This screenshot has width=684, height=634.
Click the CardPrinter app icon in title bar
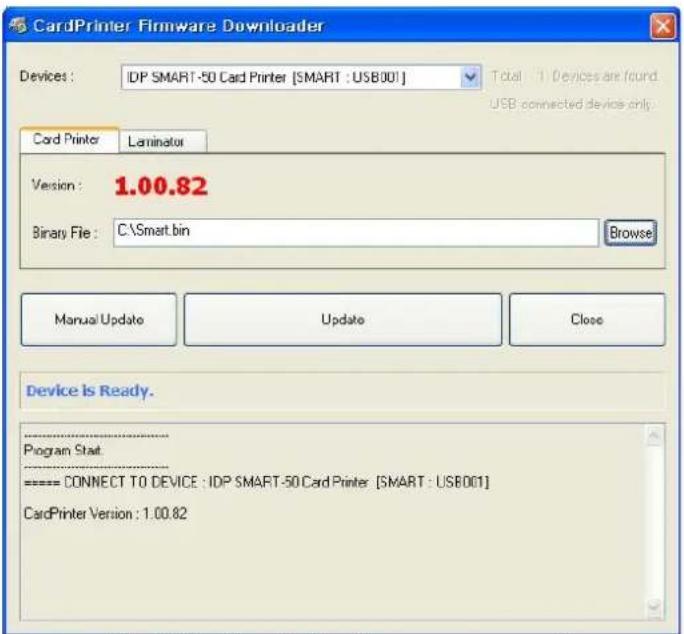pyautogui.click(x=18, y=25)
